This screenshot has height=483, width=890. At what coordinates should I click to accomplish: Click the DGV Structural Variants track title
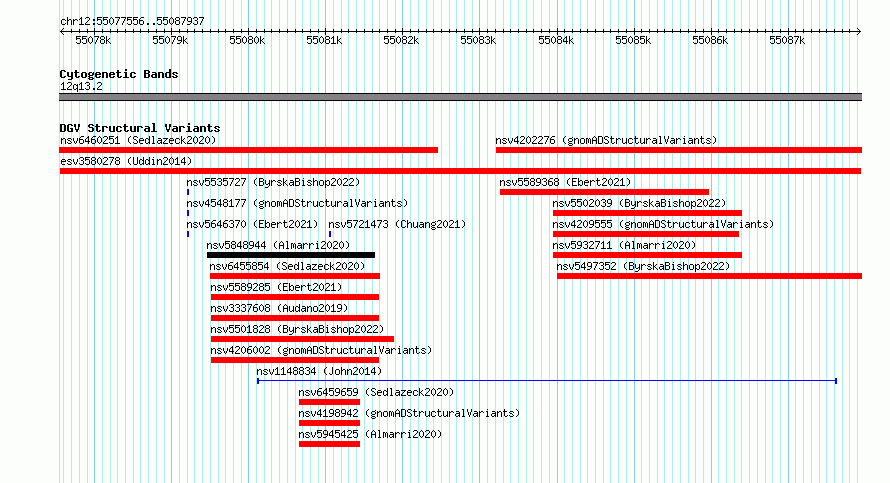point(140,128)
